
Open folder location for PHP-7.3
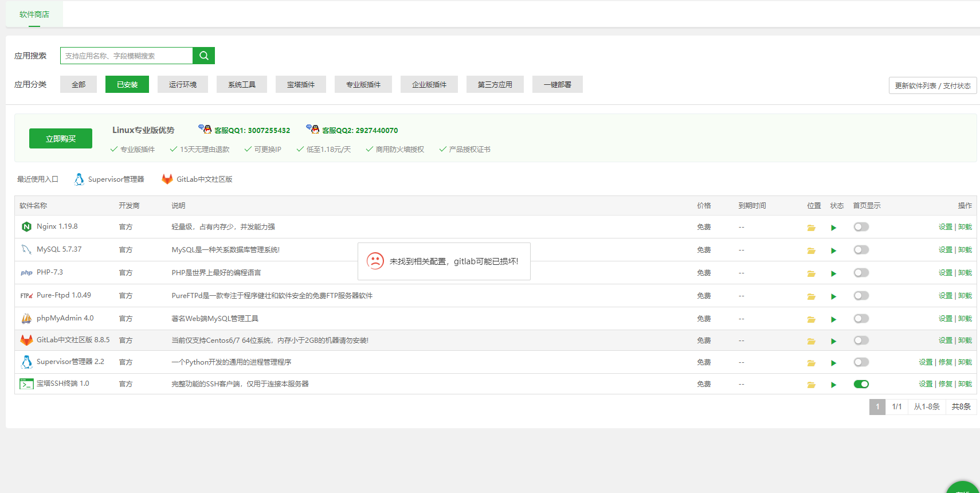tap(811, 273)
